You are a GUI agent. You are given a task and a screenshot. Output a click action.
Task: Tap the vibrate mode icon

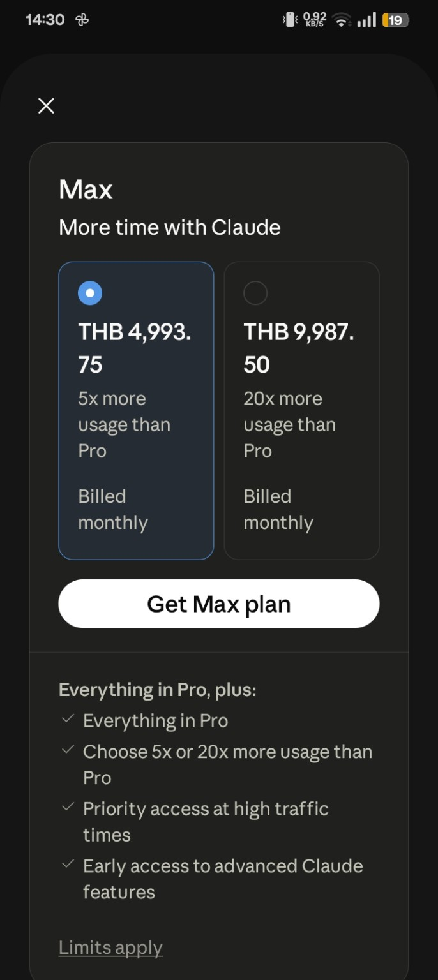(289, 20)
